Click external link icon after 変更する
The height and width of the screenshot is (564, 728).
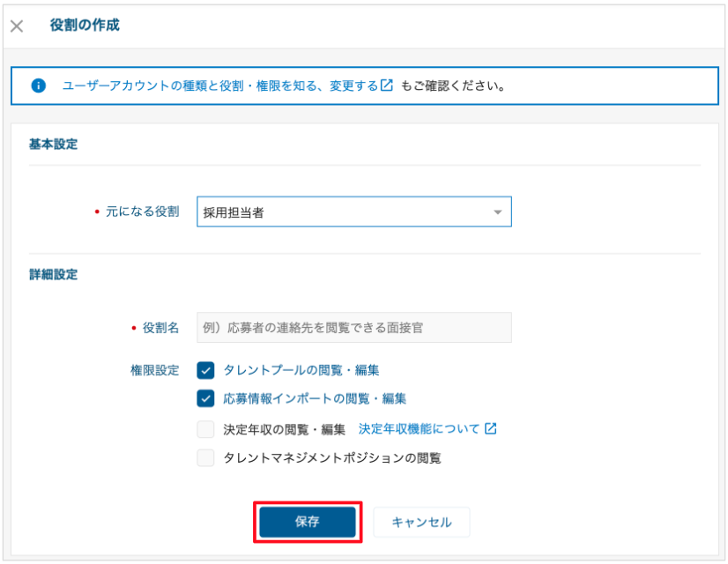click(x=387, y=85)
